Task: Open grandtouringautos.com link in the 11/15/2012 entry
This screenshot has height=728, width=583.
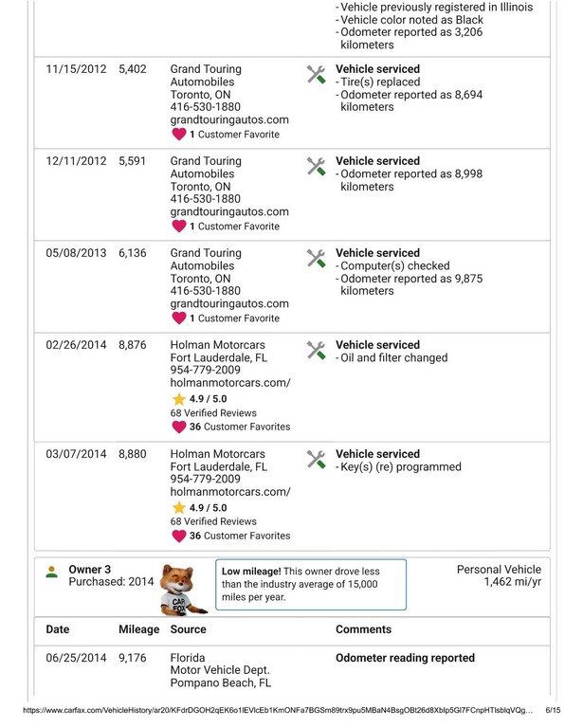Action: click(229, 120)
